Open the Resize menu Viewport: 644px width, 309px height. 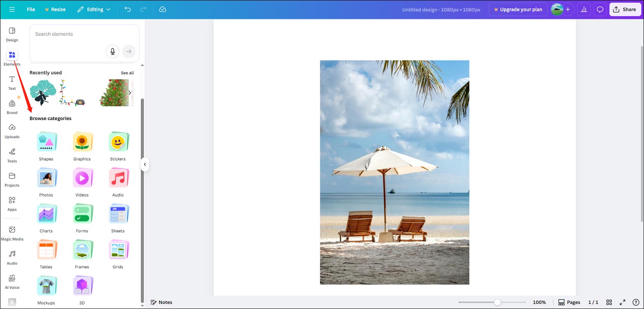coord(55,9)
